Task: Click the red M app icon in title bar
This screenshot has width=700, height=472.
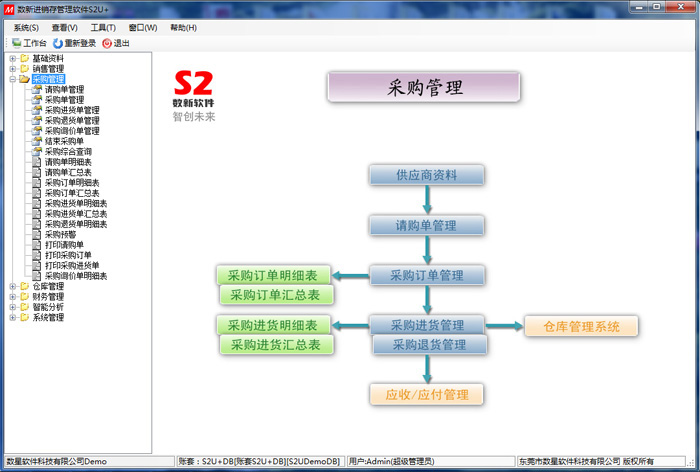Action: click(x=8, y=9)
